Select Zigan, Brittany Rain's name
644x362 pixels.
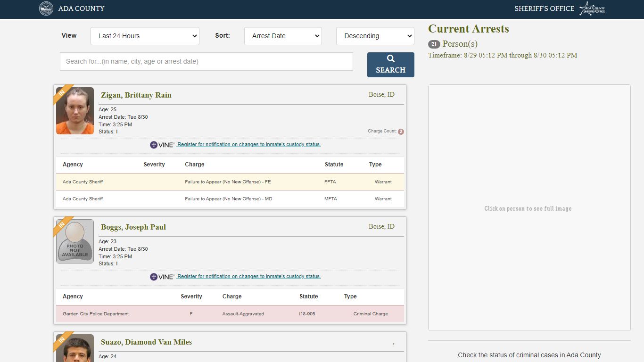(x=136, y=95)
